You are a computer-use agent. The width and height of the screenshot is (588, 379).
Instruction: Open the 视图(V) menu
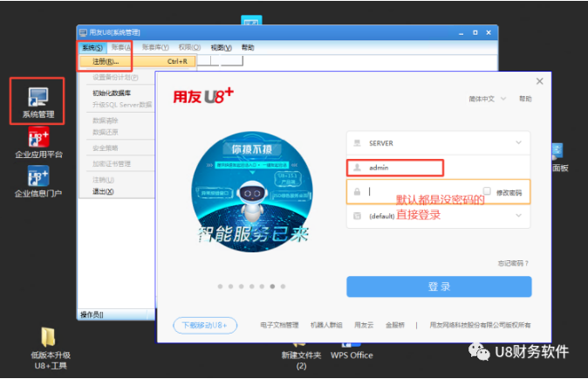(222, 48)
